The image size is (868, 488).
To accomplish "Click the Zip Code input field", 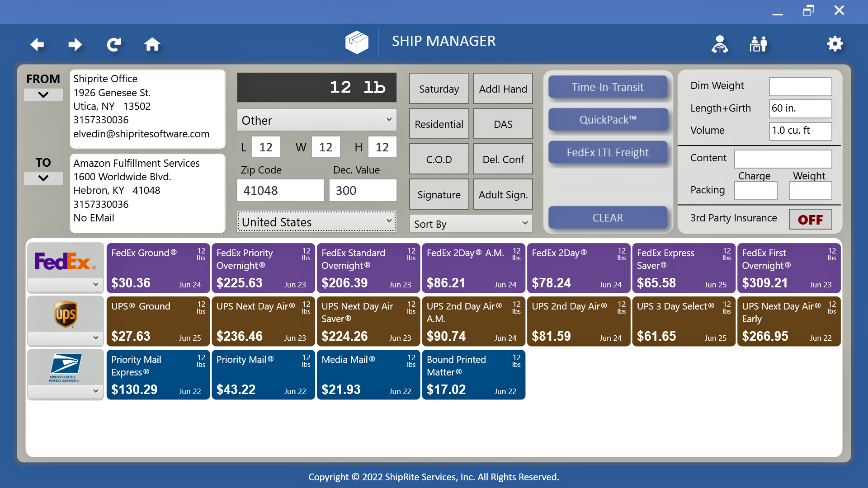I will click(280, 190).
